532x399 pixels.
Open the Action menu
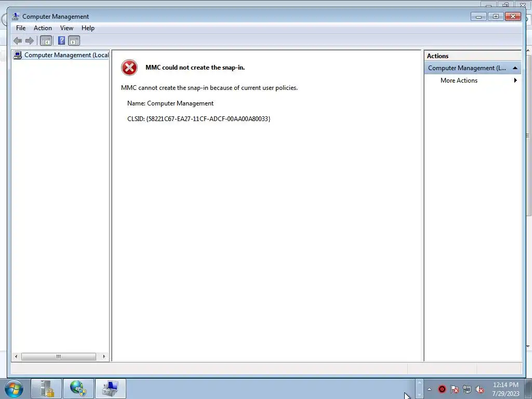pos(43,28)
